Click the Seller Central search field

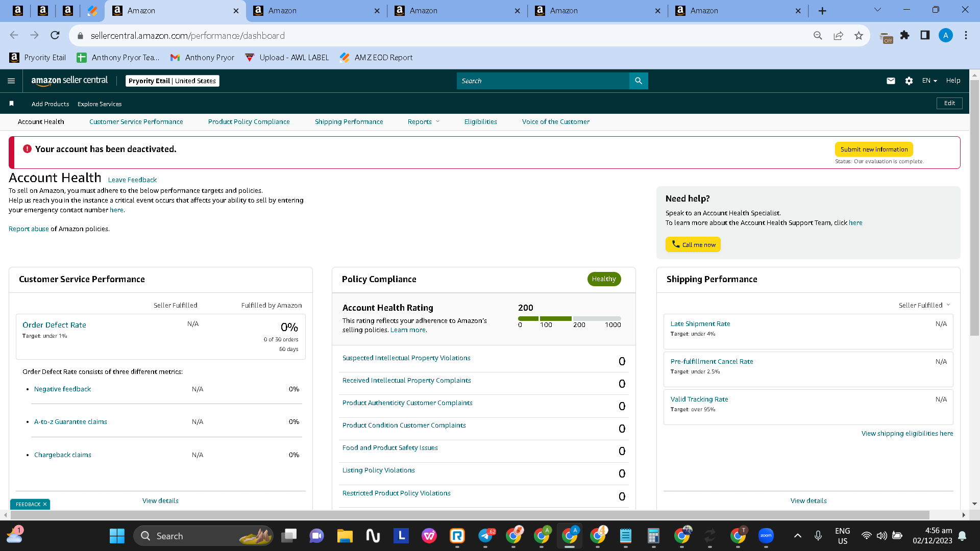(543, 81)
